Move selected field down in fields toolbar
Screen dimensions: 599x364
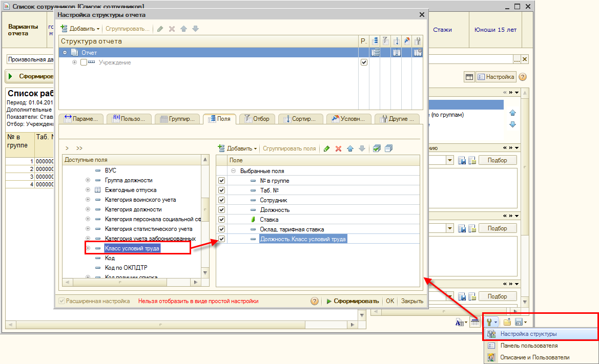click(362, 148)
